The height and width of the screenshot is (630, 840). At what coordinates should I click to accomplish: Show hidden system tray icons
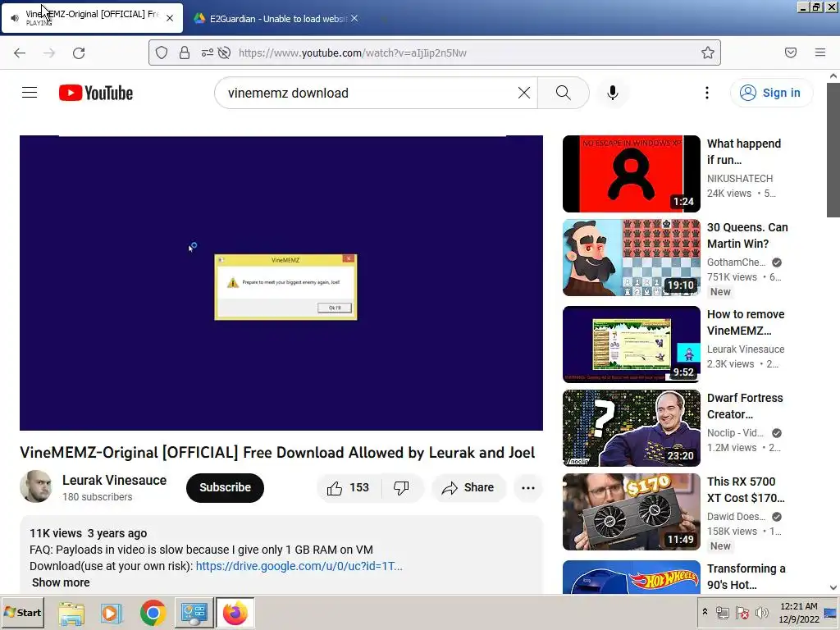click(x=705, y=612)
